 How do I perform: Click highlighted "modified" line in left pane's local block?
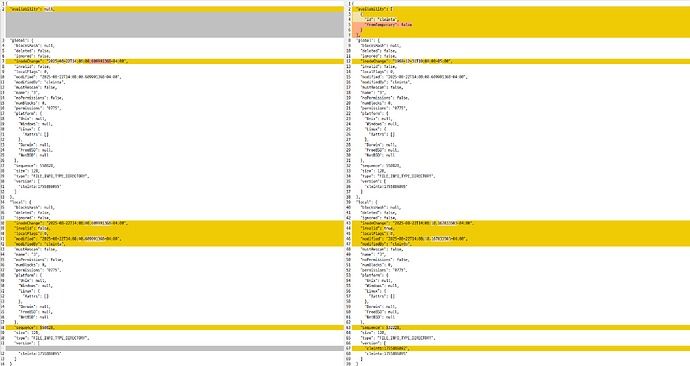(x=174, y=239)
